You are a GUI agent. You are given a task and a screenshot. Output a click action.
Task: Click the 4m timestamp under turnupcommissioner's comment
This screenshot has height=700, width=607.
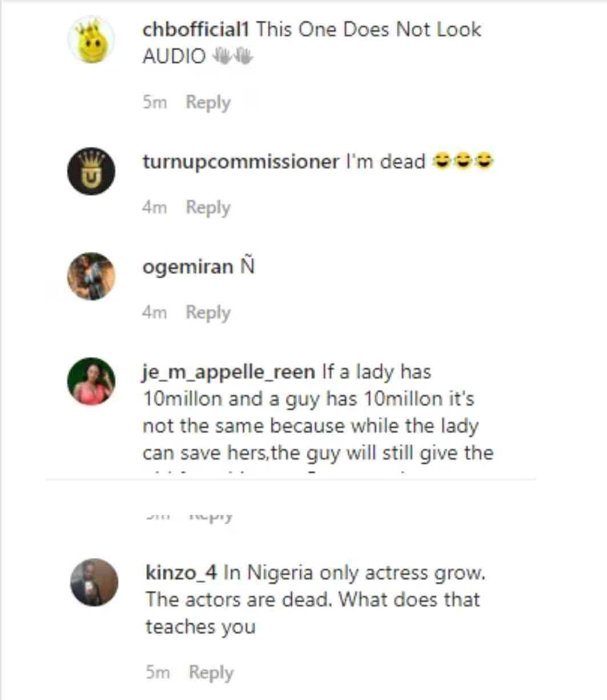(154, 208)
